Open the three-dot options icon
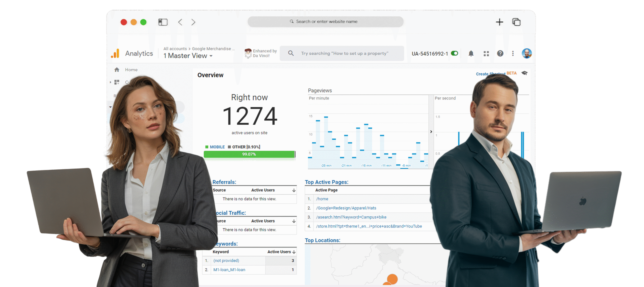This screenshot has width=644, height=287. tap(512, 53)
